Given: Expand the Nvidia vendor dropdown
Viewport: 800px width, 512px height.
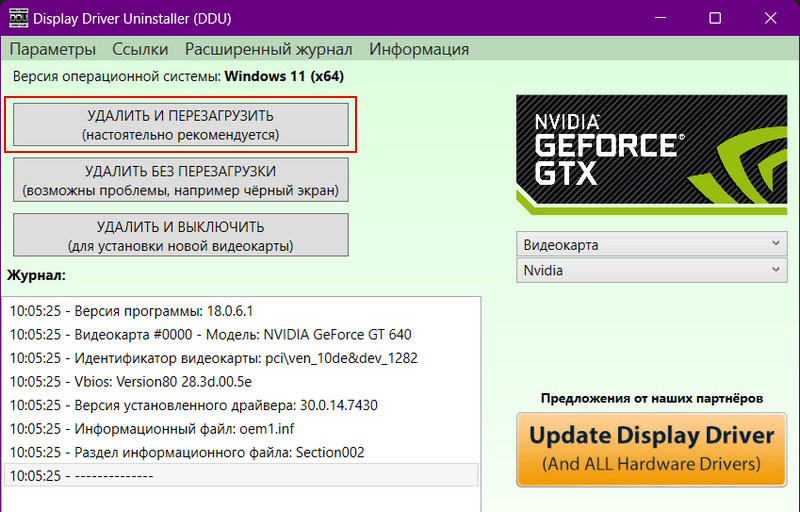Looking at the screenshot, I should tap(652, 270).
